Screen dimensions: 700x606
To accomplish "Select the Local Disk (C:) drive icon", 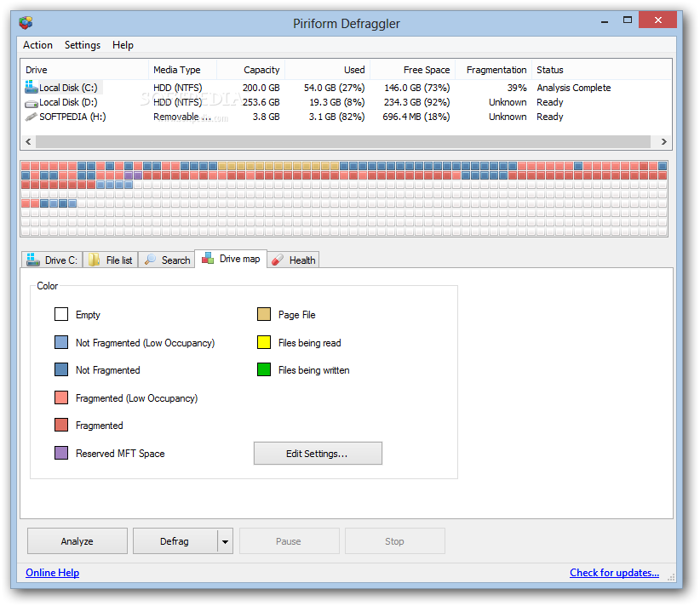I will pos(32,87).
